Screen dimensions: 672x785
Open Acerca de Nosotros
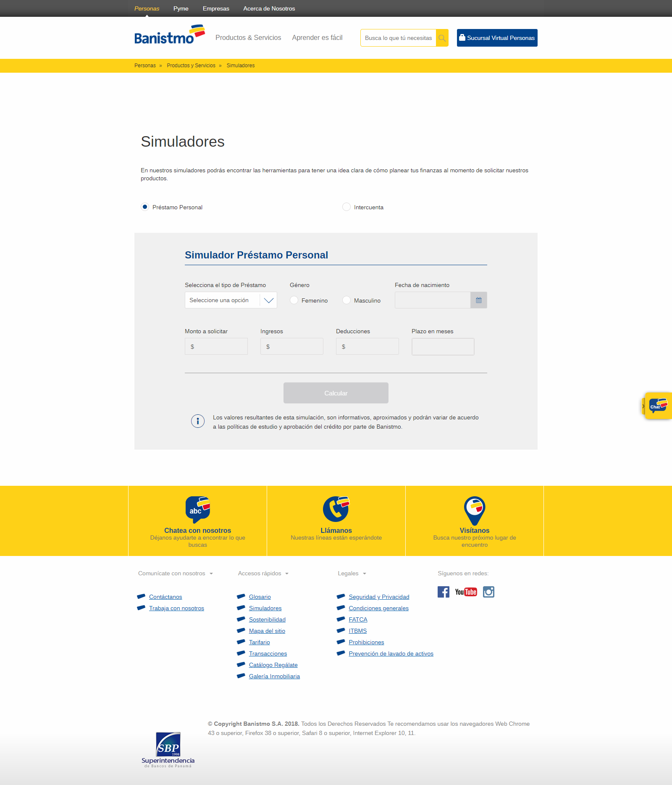269,8
